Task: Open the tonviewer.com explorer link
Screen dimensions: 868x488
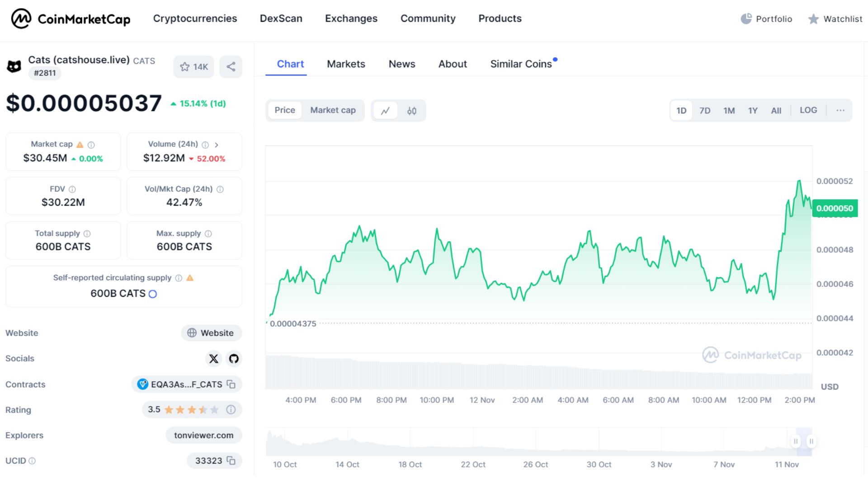Action: click(x=204, y=436)
